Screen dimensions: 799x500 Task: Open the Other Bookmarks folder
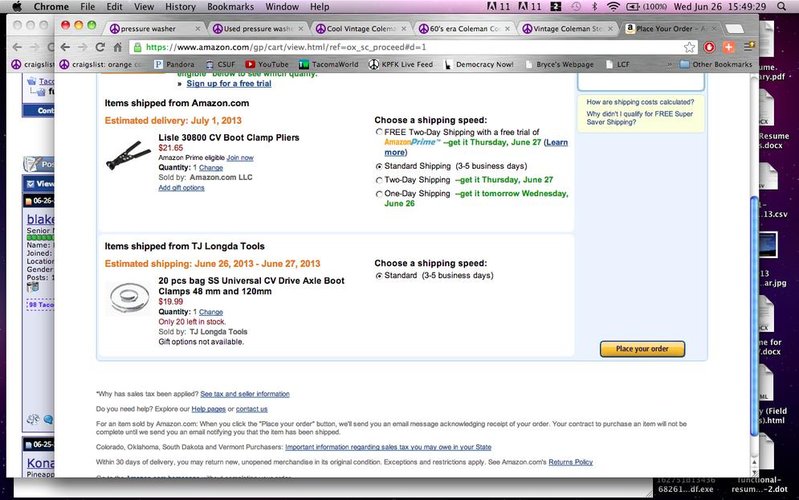click(x=716, y=64)
